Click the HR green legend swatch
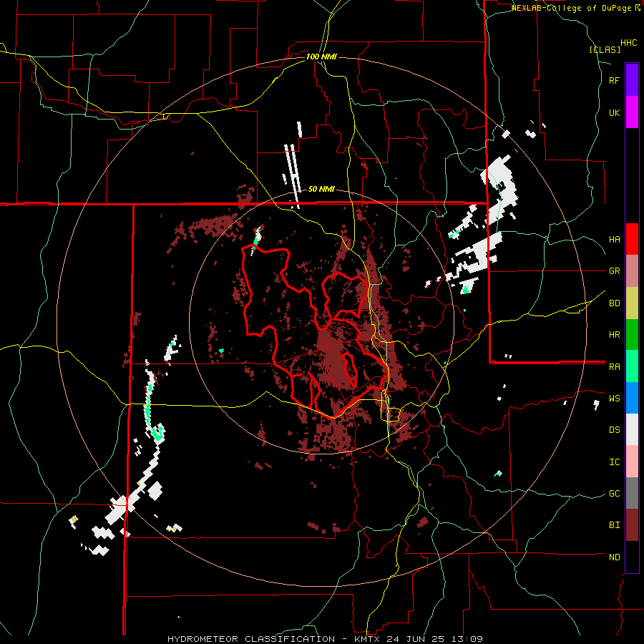The width and height of the screenshot is (644, 644). pyautogui.click(x=632, y=335)
